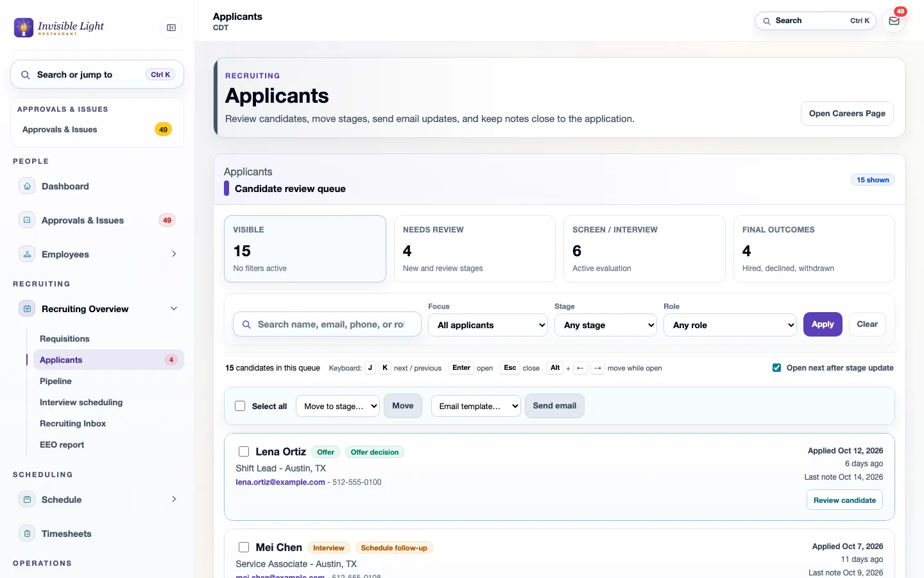Open the Any role dropdown
The image size is (924, 578).
point(730,325)
